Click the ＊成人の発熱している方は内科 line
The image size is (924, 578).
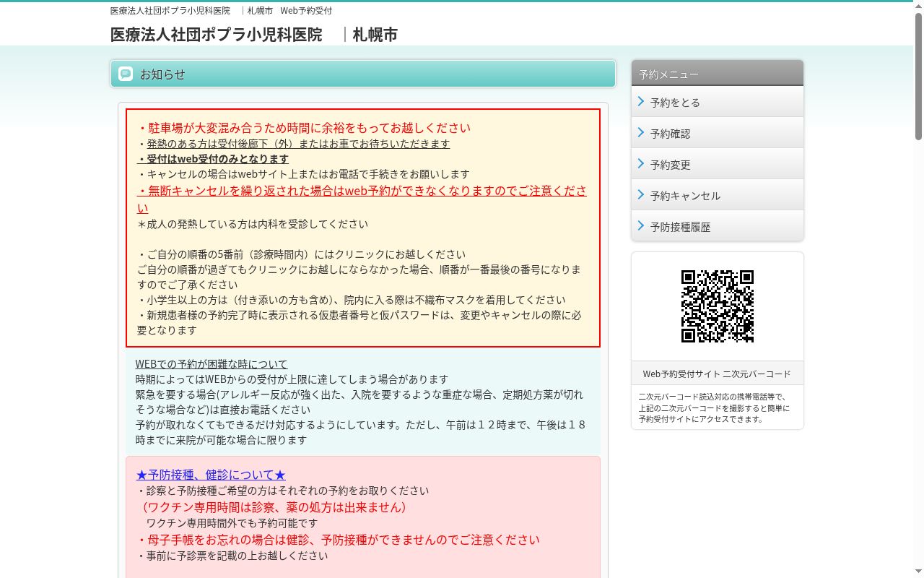(253, 224)
